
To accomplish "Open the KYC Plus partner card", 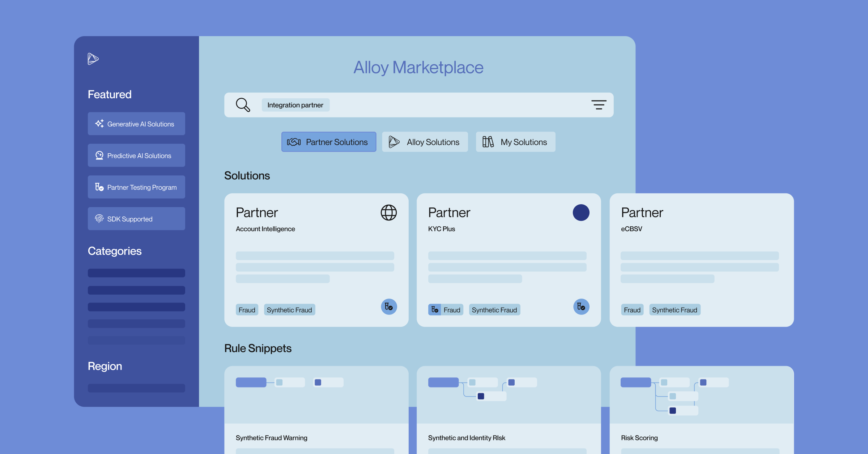I will tap(509, 260).
